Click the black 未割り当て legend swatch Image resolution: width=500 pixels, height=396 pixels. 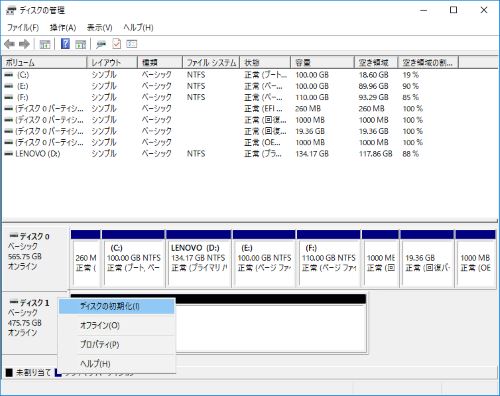tap(9, 372)
